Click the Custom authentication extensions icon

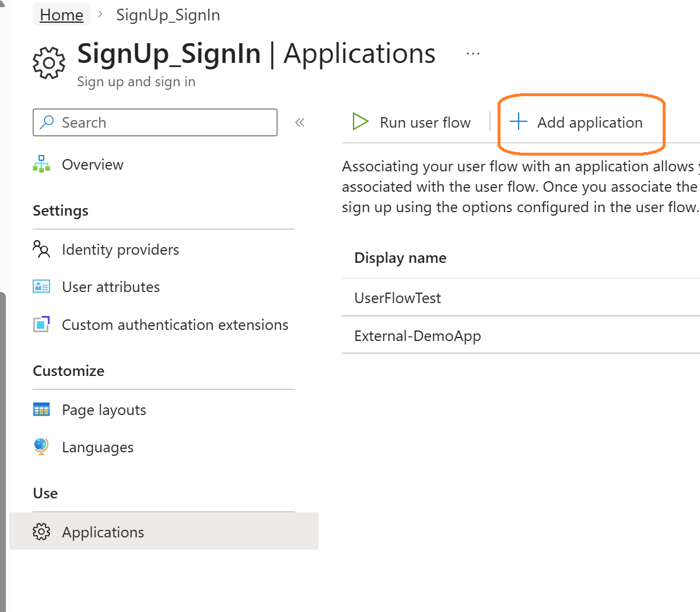41,324
